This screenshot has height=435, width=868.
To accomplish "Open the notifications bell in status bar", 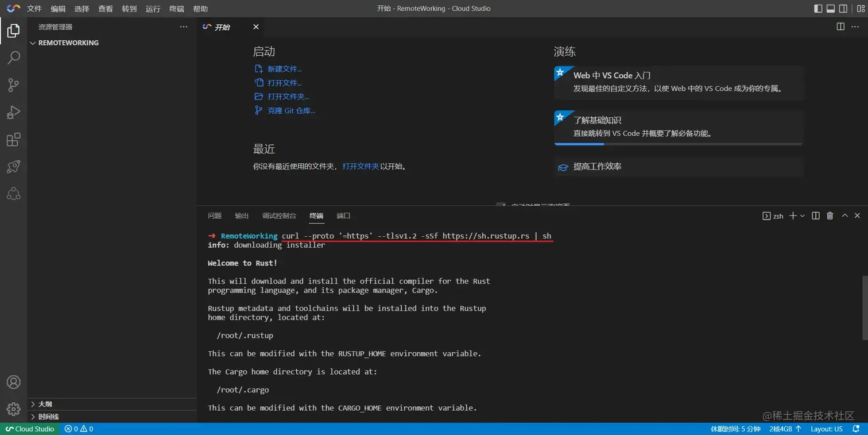I will click(856, 429).
